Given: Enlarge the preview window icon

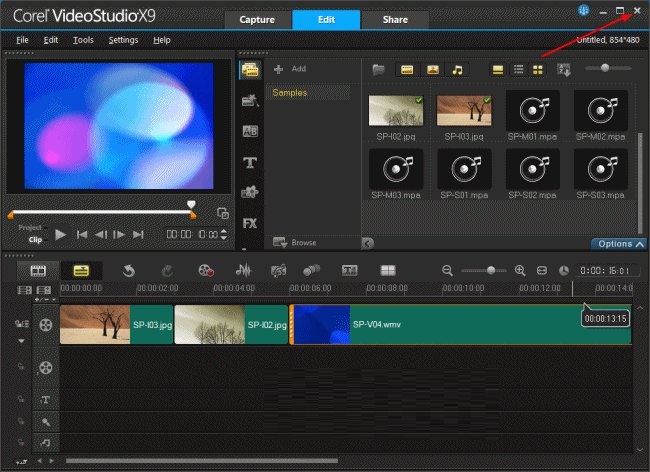Looking at the screenshot, I should (223, 213).
